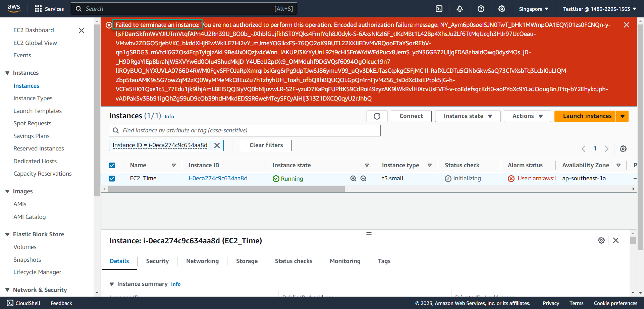Dismiss the red error banner
Image resolution: width=644 pixels, height=309 pixels.
coord(626,25)
